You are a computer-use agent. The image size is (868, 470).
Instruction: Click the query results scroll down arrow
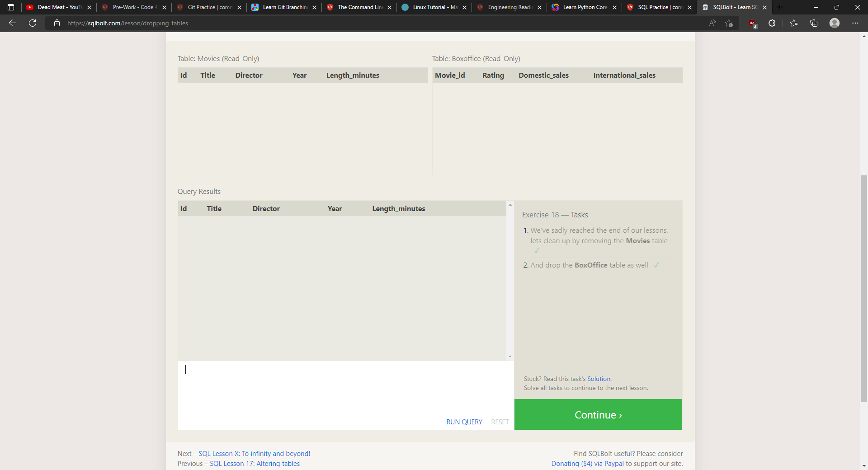pos(510,357)
